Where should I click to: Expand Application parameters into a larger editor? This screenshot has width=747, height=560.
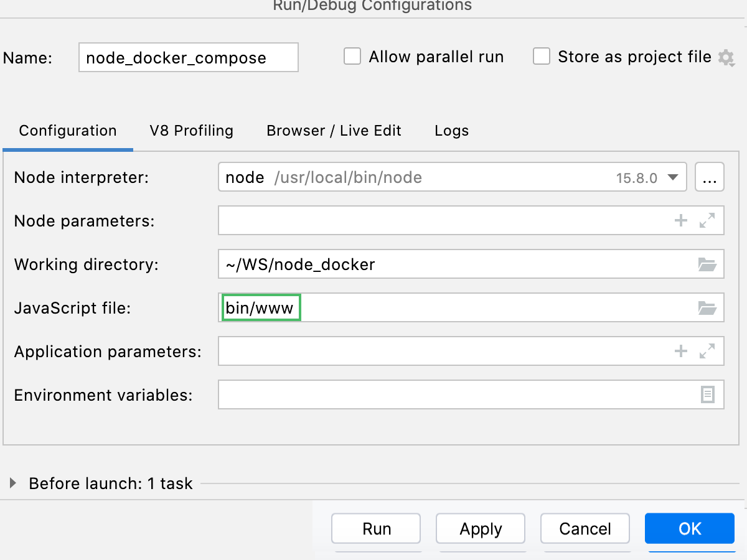[707, 351]
